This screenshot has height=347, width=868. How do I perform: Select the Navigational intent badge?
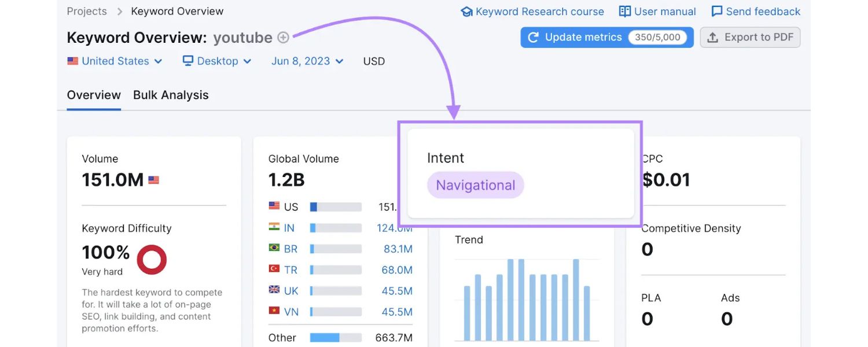pos(475,184)
